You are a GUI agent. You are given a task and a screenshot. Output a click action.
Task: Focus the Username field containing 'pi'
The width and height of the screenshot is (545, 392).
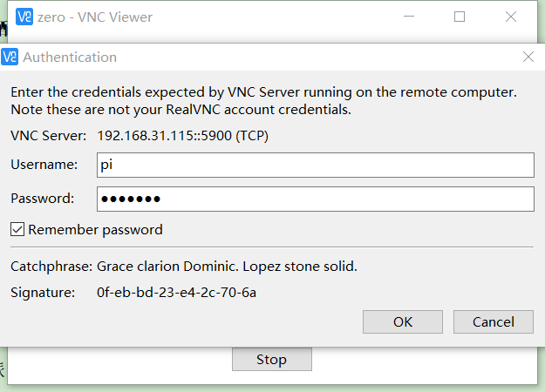(316, 165)
